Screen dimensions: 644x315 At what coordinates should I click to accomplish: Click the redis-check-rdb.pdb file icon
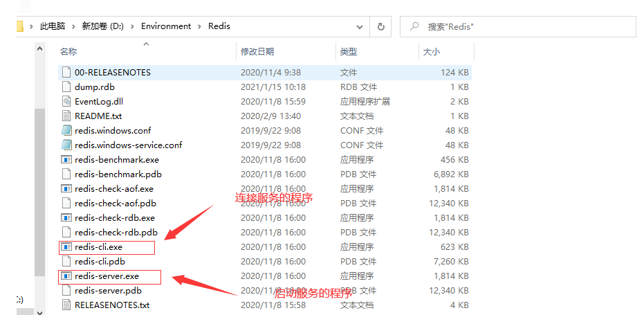tap(66, 233)
